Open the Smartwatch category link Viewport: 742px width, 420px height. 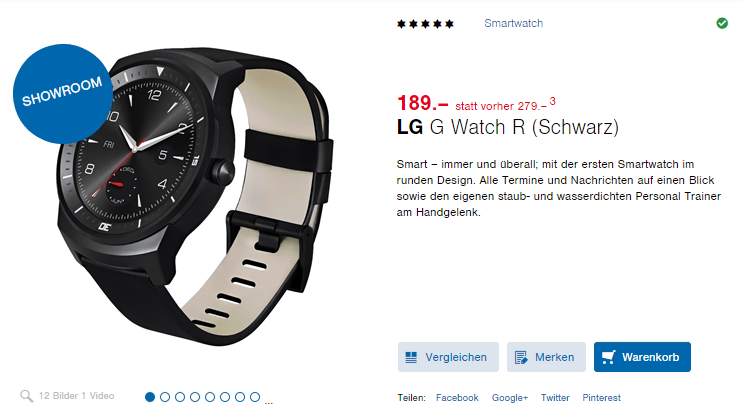(x=513, y=23)
